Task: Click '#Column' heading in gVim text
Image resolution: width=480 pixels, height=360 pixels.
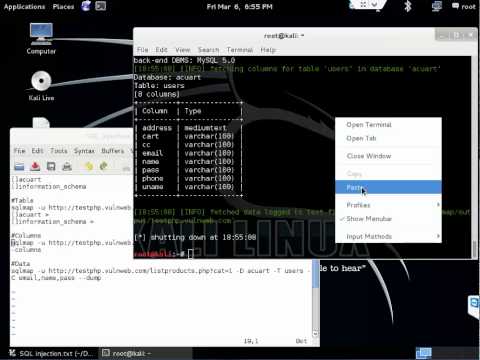Action: tap(26, 235)
